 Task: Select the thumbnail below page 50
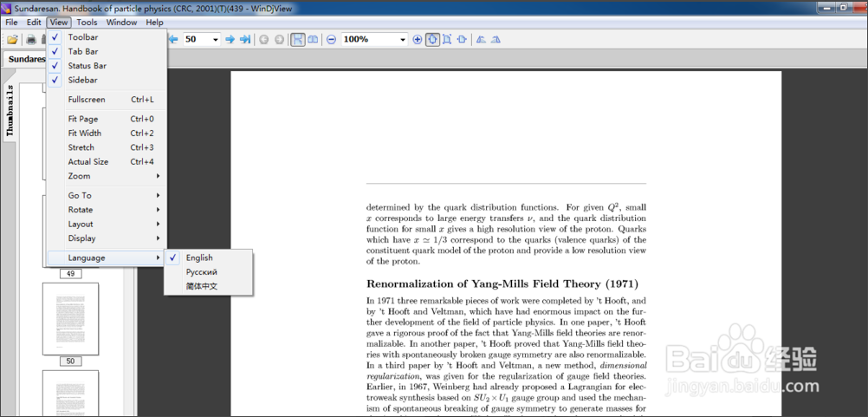[x=71, y=394]
